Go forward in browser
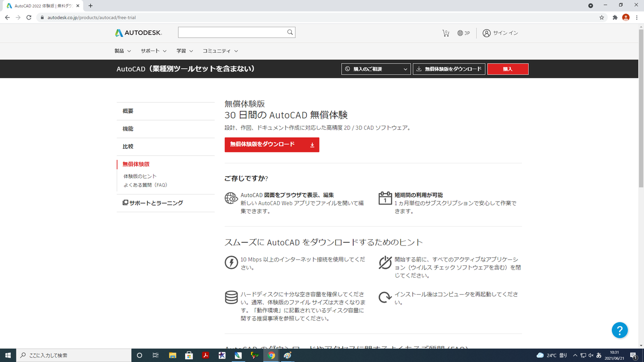Viewport: 644px width, 362px height. (18, 17)
